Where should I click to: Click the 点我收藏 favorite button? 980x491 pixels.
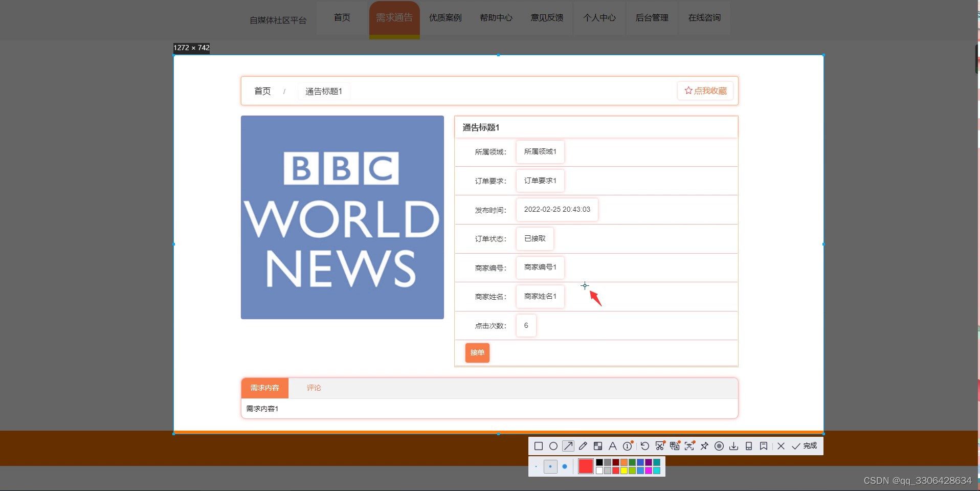[x=705, y=91]
